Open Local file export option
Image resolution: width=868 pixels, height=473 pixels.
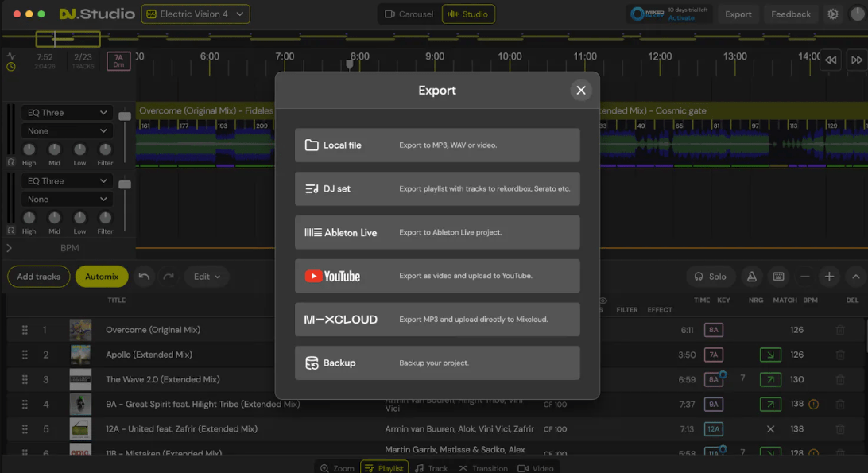pyautogui.click(x=437, y=145)
